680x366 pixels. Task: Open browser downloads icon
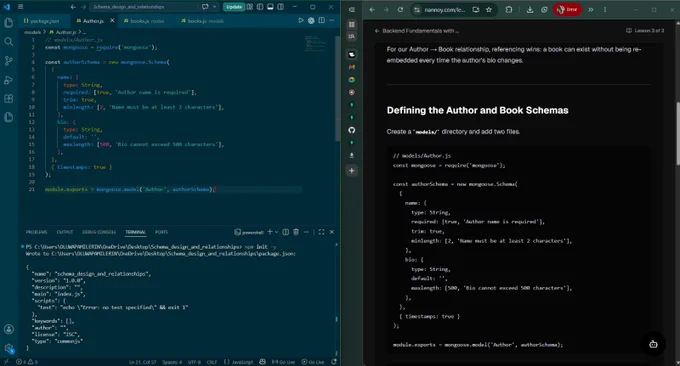pyautogui.click(x=530, y=10)
